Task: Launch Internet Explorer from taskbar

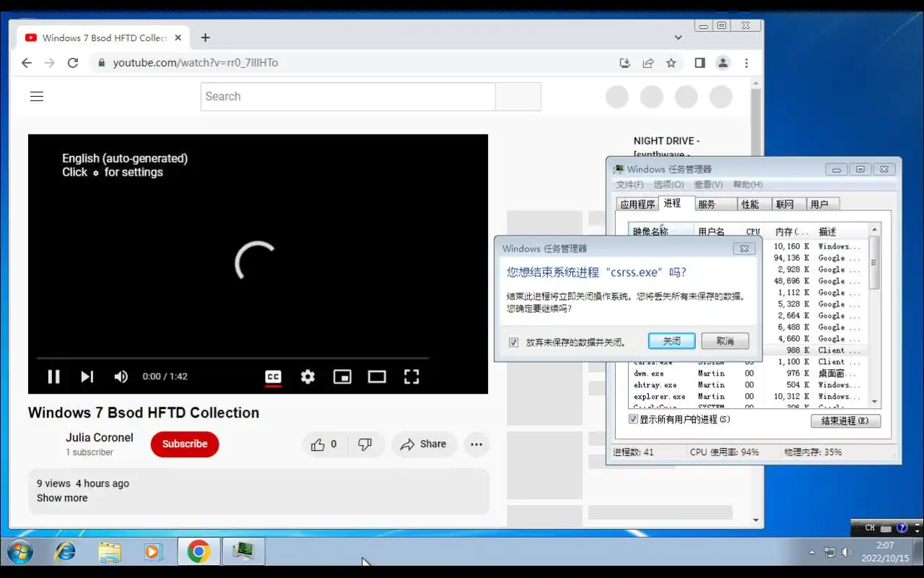Action: (65, 552)
